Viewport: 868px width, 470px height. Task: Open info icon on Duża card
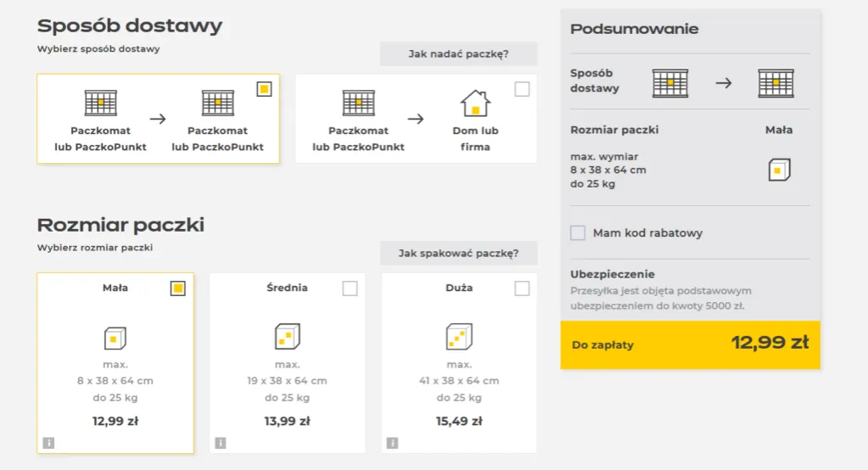point(392,442)
